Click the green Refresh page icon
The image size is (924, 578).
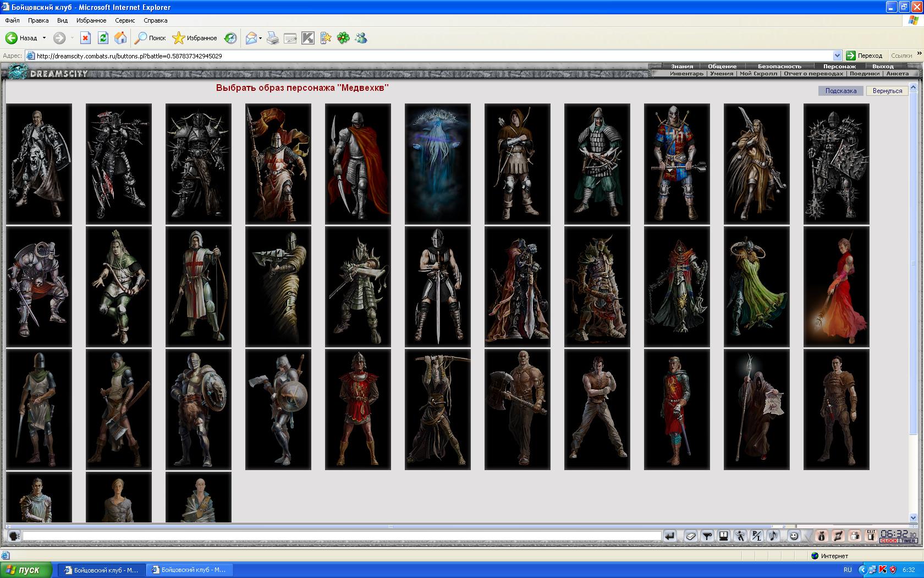click(103, 38)
